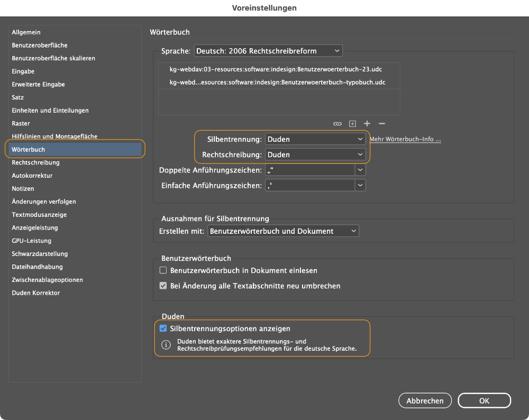Remove the user dictionary with minus icon
529x420 pixels.
[381, 123]
